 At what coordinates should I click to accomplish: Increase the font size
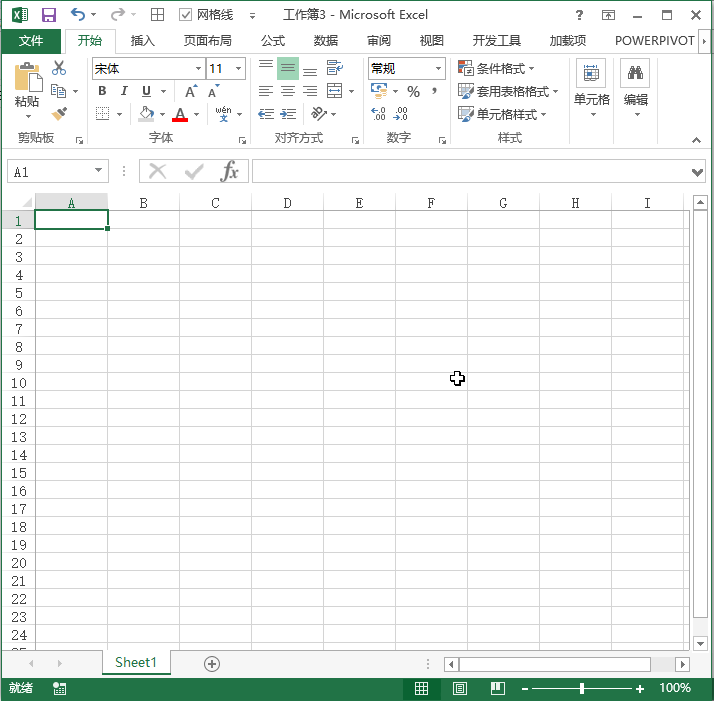click(192, 91)
